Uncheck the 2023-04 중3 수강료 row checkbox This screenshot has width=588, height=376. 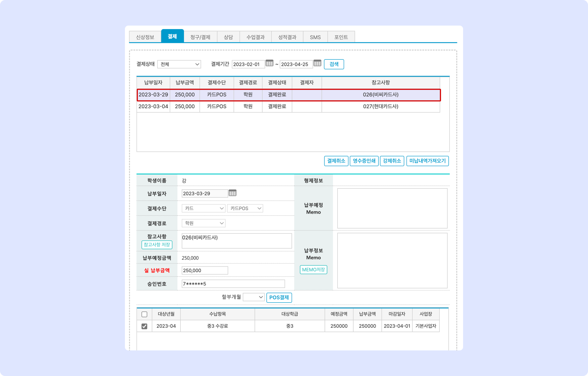tap(144, 326)
